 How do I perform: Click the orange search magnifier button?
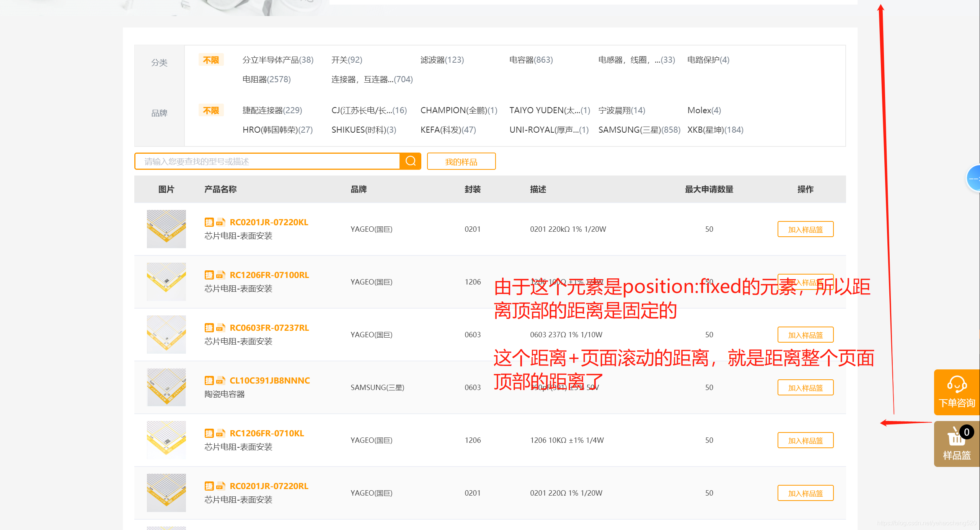click(x=410, y=161)
